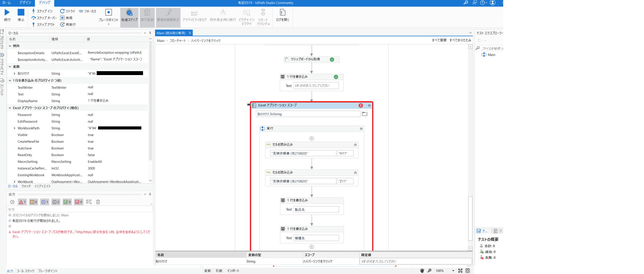Click the feedback icon in the title bar
644x274 pixels.
tap(475, 3)
